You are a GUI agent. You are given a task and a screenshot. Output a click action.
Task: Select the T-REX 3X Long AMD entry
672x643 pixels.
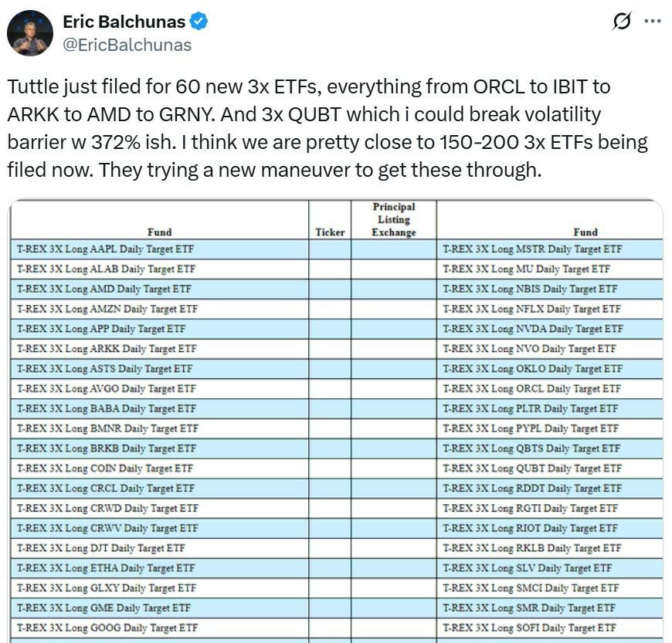click(x=104, y=289)
